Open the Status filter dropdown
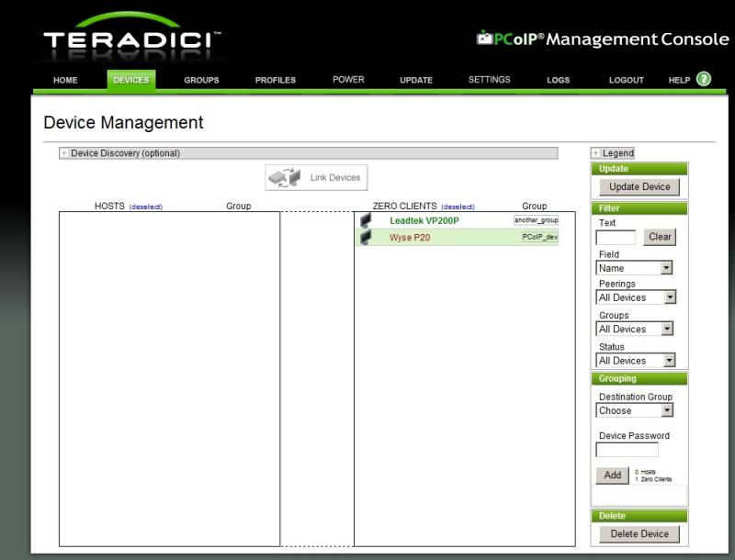The height and width of the screenshot is (560, 735). (x=636, y=360)
